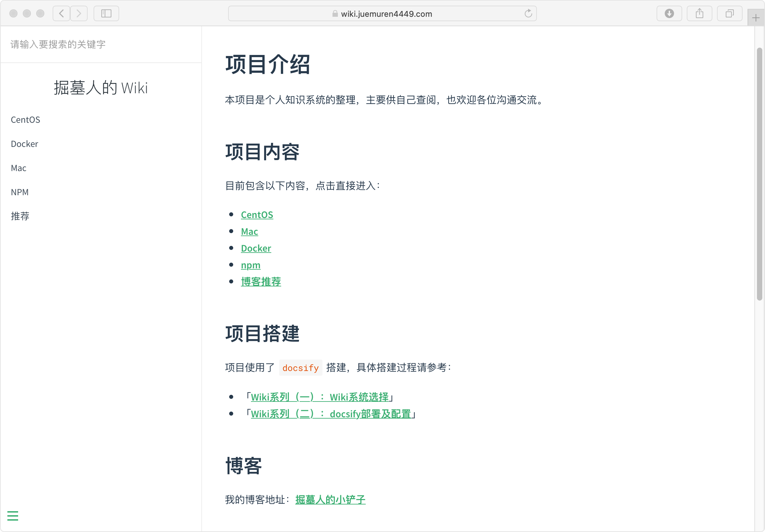Follow the 博客推荐 link
Image resolution: width=765 pixels, height=532 pixels.
coord(261,282)
